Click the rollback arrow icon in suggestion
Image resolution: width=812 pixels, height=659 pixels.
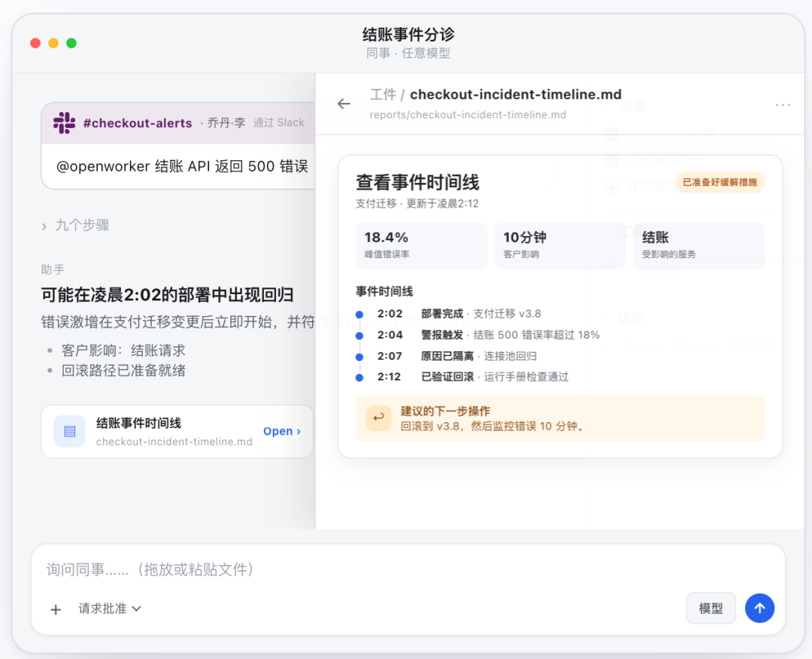[x=378, y=418]
